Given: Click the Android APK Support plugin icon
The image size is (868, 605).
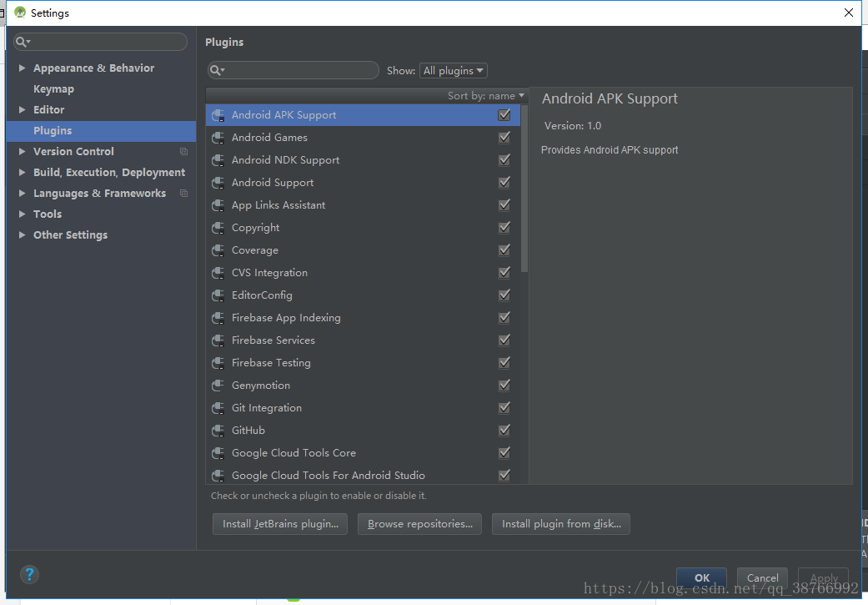Looking at the screenshot, I should click(218, 115).
